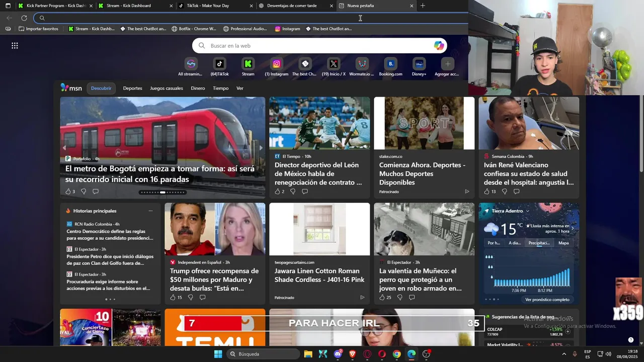644x362 pixels.
Task: Open the stake.com ad options icon
Action: [x=467, y=192]
